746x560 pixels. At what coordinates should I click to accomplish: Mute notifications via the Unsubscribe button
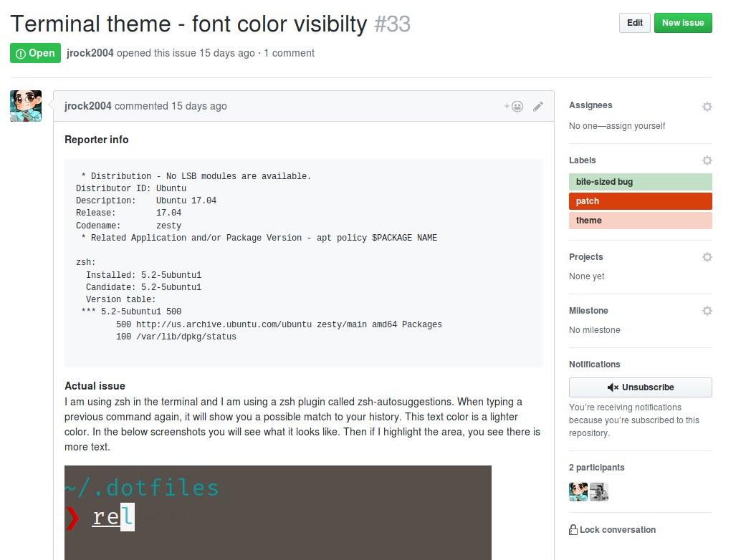[640, 388]
